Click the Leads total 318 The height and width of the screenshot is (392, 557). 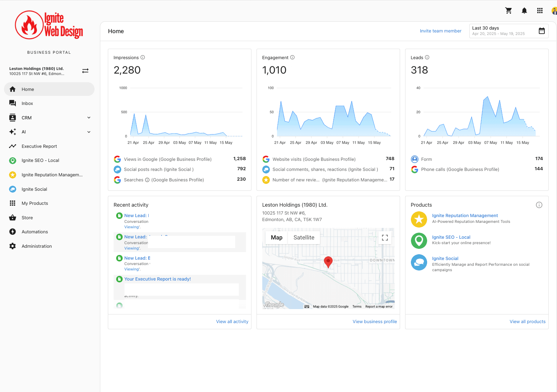pos(419,70)
